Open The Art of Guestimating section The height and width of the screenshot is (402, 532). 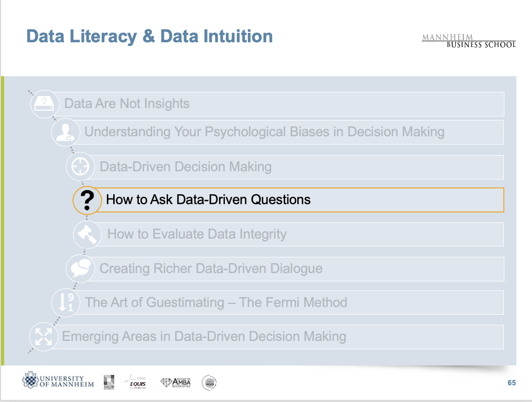[216, 302]
